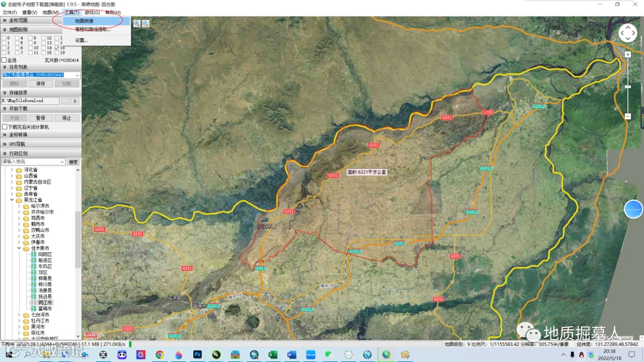The width and height of the screenshot is (644, 362).
Task: Click the 搜索 search button
Action: click(x=73, y=162)
